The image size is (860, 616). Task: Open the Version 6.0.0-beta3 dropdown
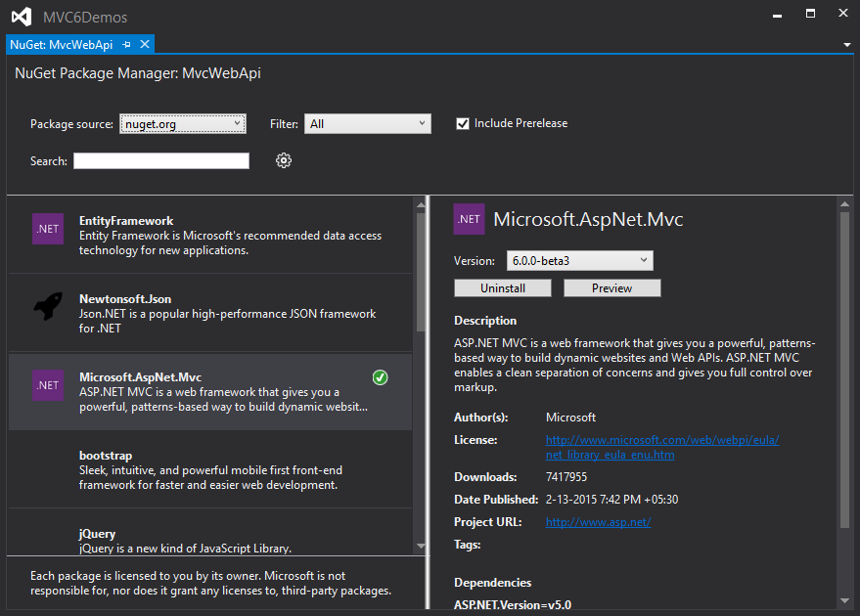point(580,261)
